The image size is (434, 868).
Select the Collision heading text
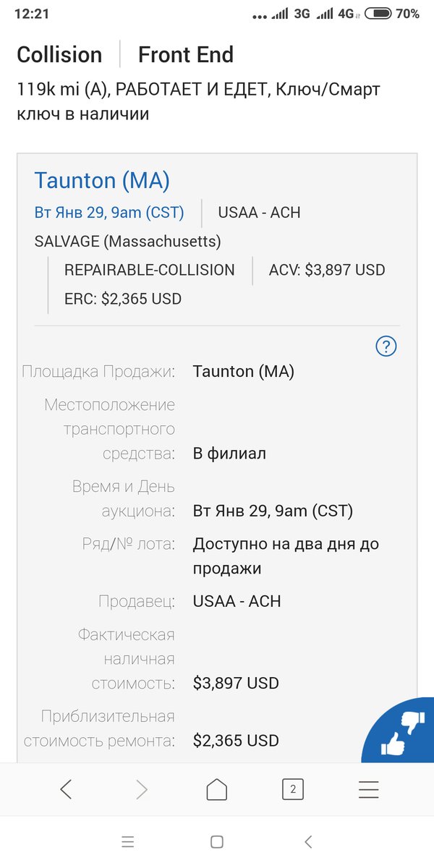coord(59,55)
